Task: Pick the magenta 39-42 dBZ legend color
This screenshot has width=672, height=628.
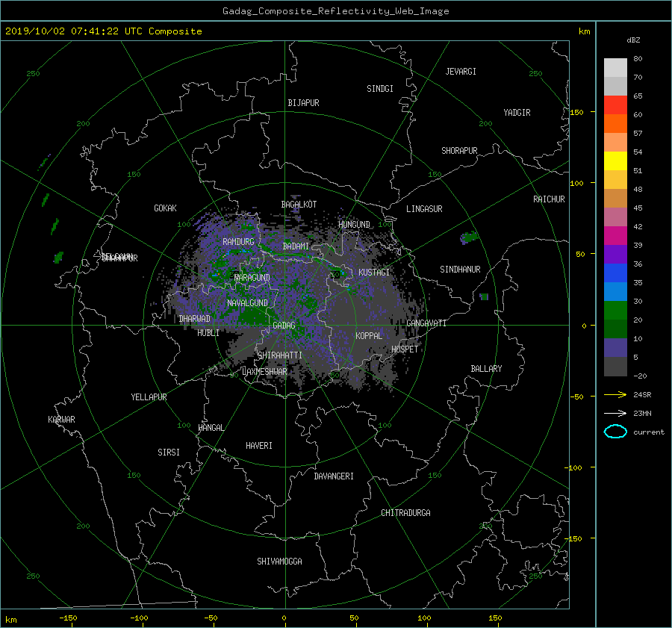Action: 615,235
